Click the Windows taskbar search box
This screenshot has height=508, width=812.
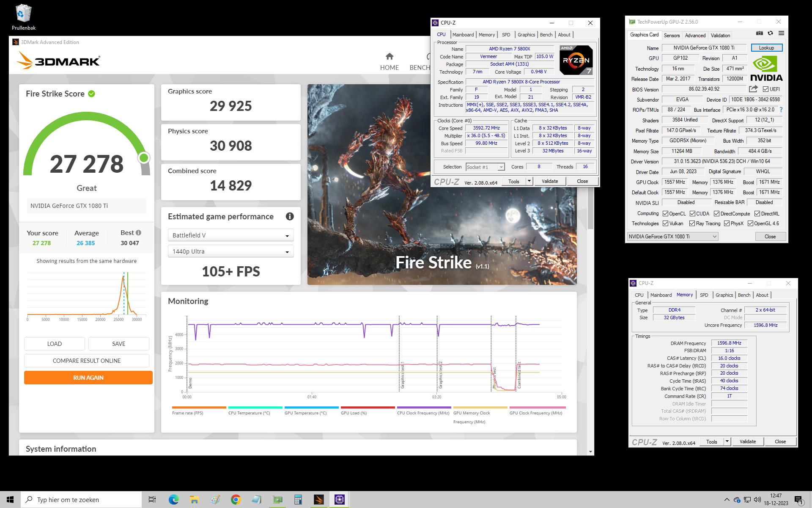coord(81,500)
